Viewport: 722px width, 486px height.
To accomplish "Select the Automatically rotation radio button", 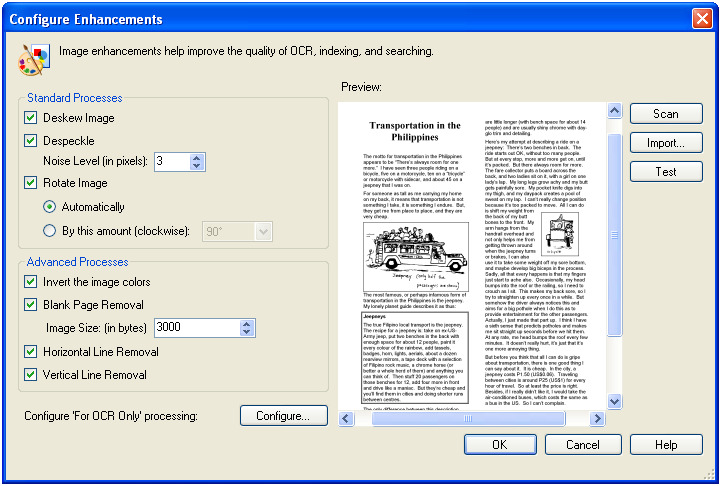I will (x=49, y=206).
